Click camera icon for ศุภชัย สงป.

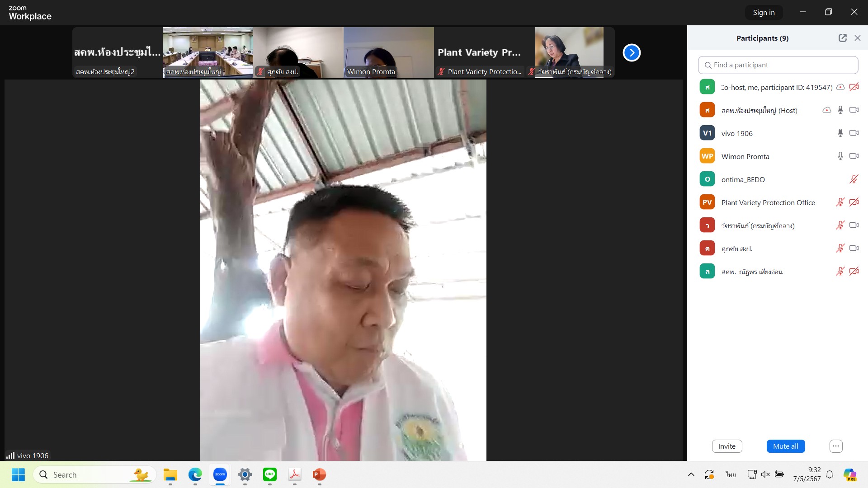click(854, 249)
